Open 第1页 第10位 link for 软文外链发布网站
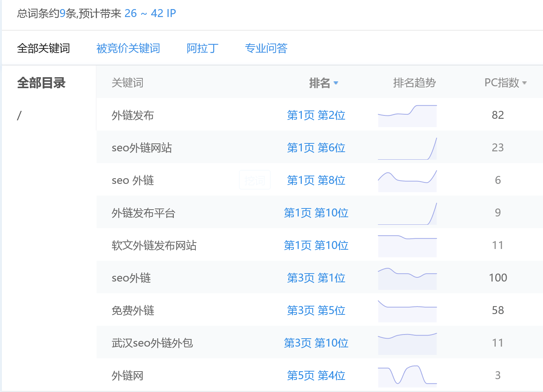 pyautogui.click(x=316, y=246)
